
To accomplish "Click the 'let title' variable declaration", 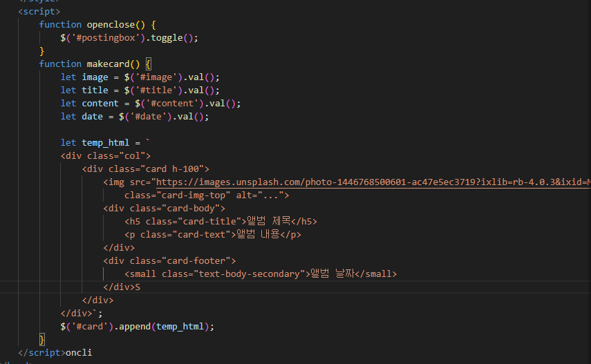I will tap(140, 90).
